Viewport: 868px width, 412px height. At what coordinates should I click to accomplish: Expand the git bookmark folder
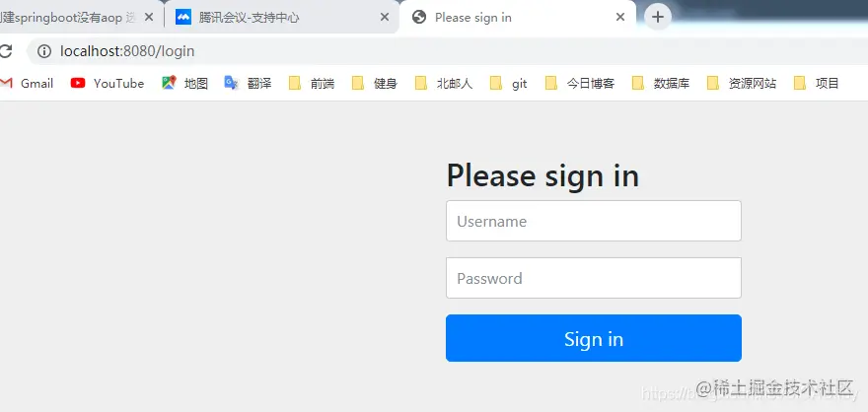(509, 84)
